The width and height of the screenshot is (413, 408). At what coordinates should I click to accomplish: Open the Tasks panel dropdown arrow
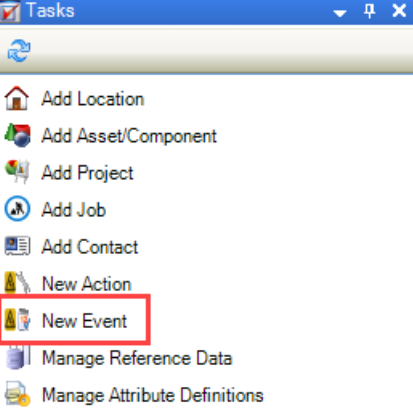[x=340, y=13]
